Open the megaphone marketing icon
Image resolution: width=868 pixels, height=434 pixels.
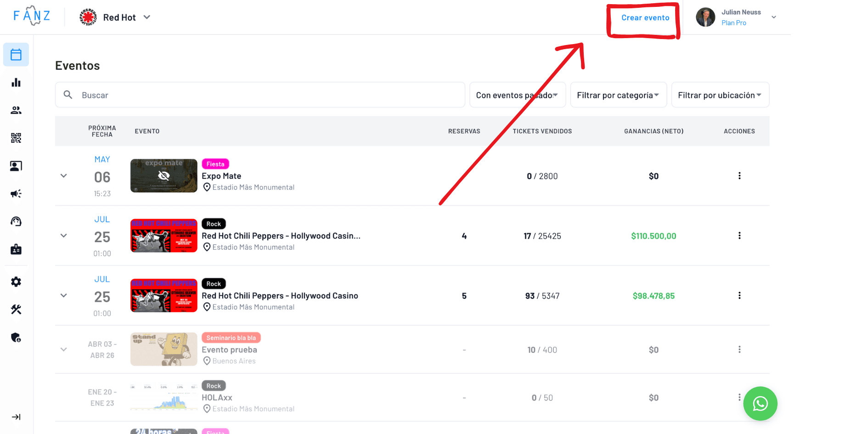click(16, 194)
